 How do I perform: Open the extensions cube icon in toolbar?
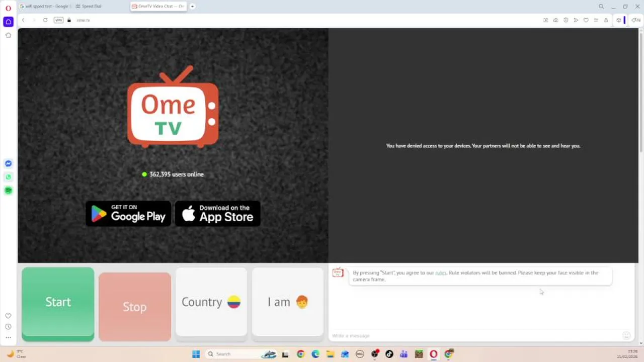coord(619,20)
